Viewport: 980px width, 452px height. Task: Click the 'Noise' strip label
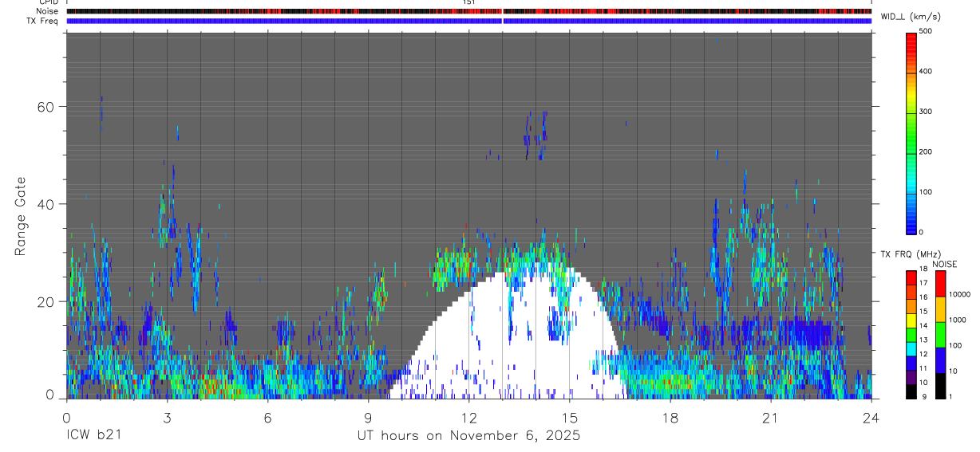pos(47,11)
